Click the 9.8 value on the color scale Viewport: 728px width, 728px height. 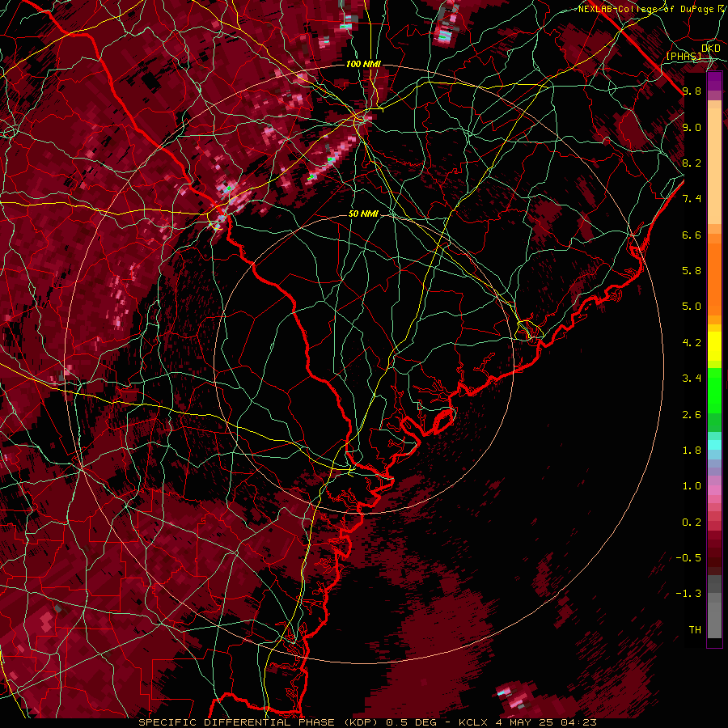coord(692,91)
